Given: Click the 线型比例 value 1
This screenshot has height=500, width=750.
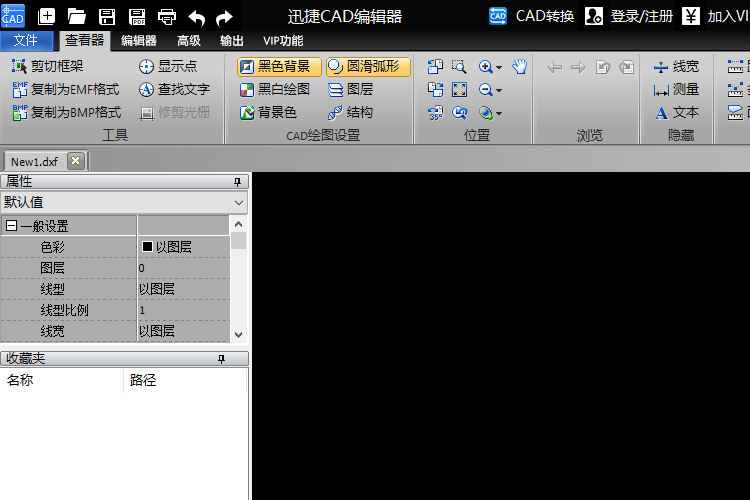Looking at the screenshot, I should tap(184, 310).
